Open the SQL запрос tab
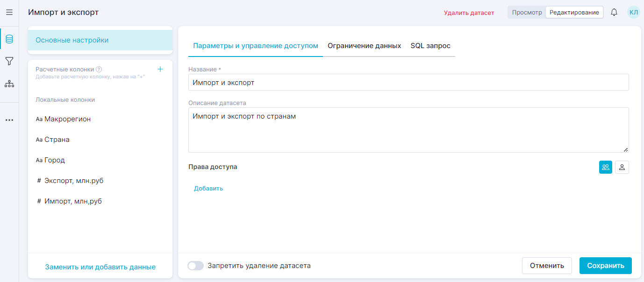Viewport: 644px width, 282px height. [x=430, y=46]
